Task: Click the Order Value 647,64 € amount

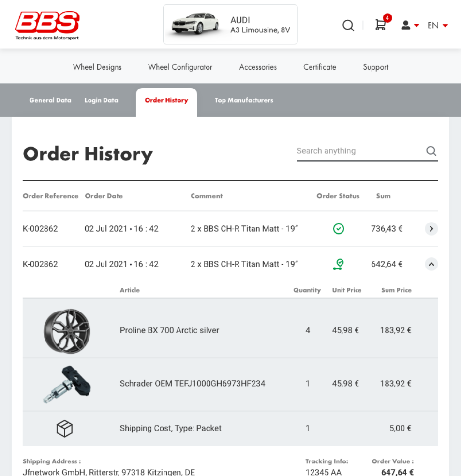Action: 398,472
